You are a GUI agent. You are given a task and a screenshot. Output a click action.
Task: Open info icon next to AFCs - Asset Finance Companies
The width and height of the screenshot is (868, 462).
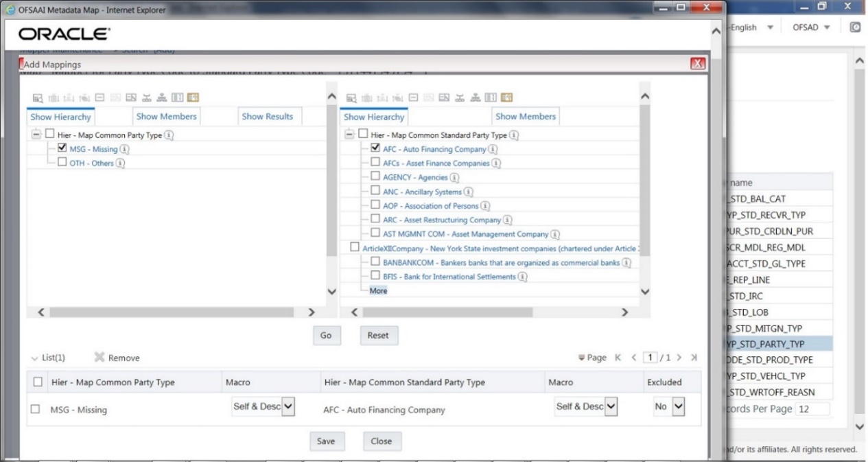[x=496, y=163]
